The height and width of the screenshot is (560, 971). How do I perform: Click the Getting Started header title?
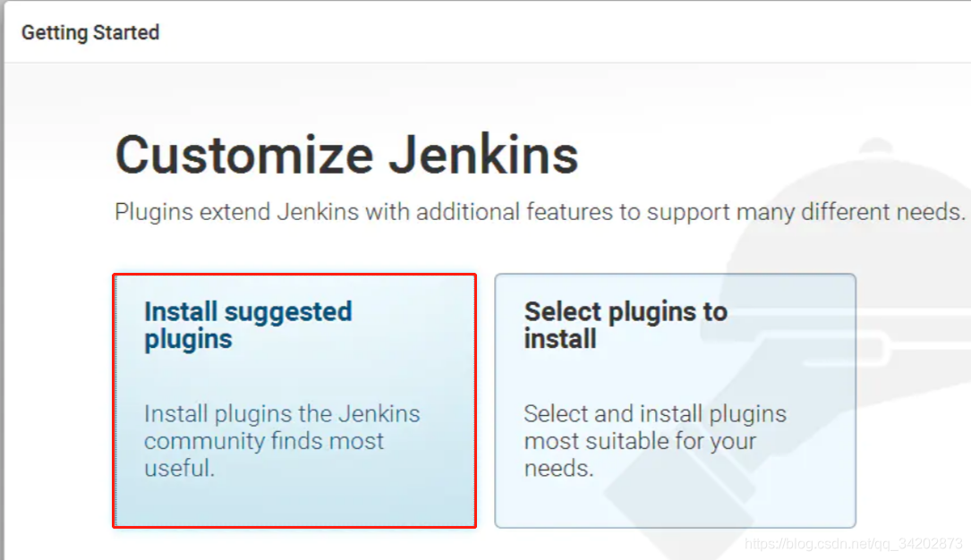coord(90,33)
